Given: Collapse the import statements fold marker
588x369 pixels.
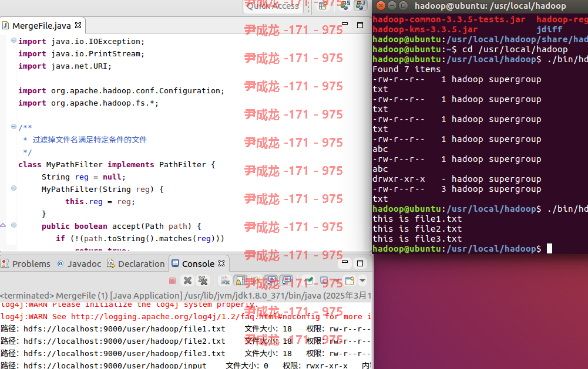Looking at the screenshot, I should (14, 40).
